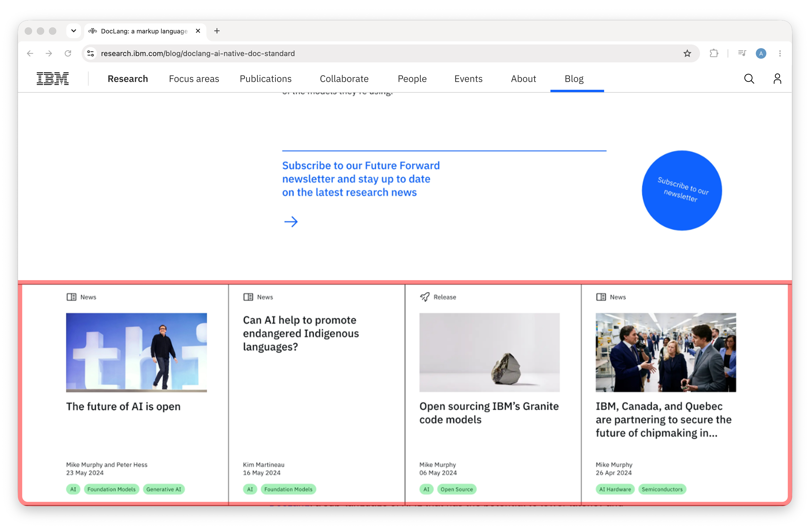Open 'Can AI help to promote endangered Indigenous languages?'
Viewport: 810px width, 532px height.
coord(301,333)
